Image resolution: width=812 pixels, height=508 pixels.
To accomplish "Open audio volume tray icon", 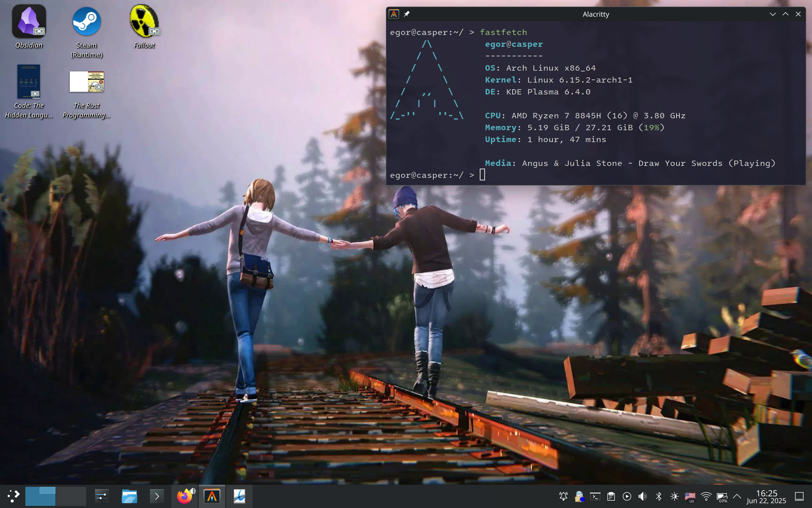I will pos(643,496).
